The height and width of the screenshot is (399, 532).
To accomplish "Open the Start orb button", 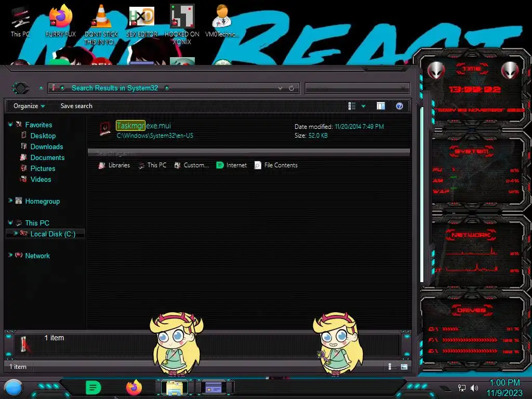I will (x=14, y=388).
